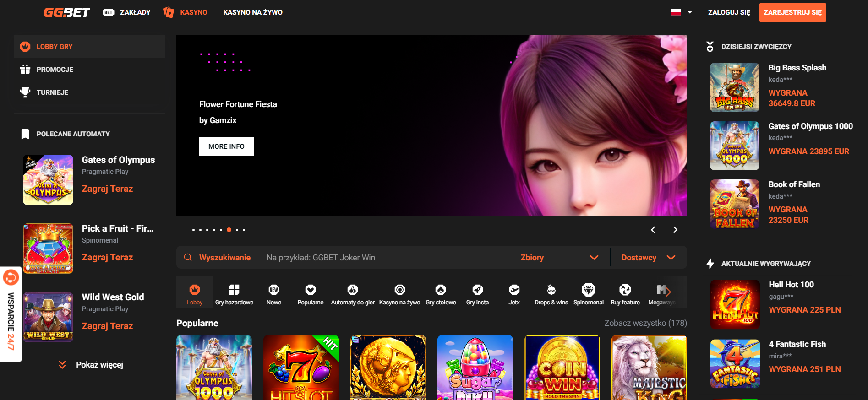Screen dimensions: 868x400
Task: Click the Zarejestruj się button
Action: click(x=792, y=12)
